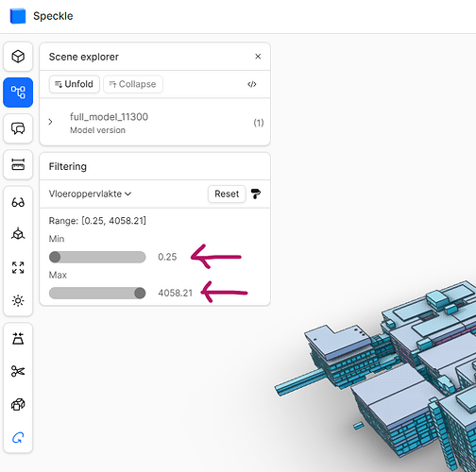Select the Measure ruler tool

(x=18, y=164)
